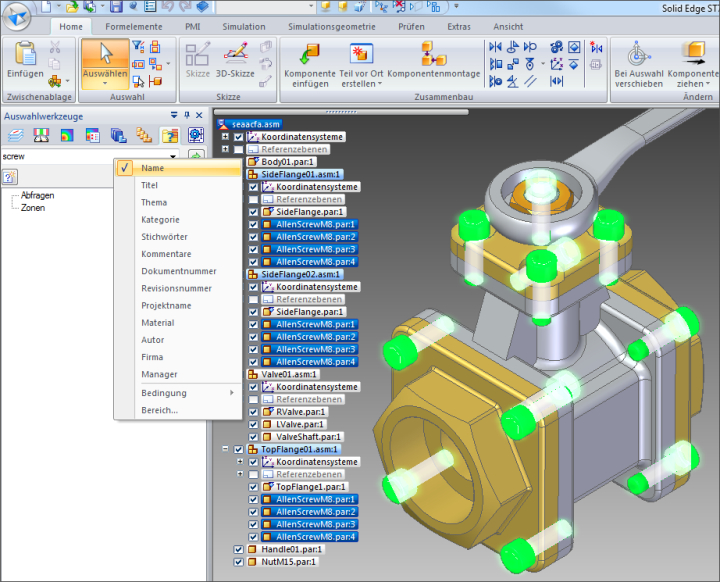Image resolution: width=720 pixels, height=582 pixels.
Task: Toggle RValve.par:1 visibility checkbox
Action: point(253,412)
